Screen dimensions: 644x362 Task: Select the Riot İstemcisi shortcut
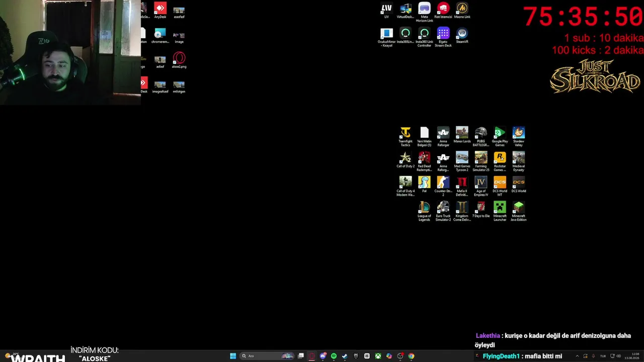coord(443,11)
